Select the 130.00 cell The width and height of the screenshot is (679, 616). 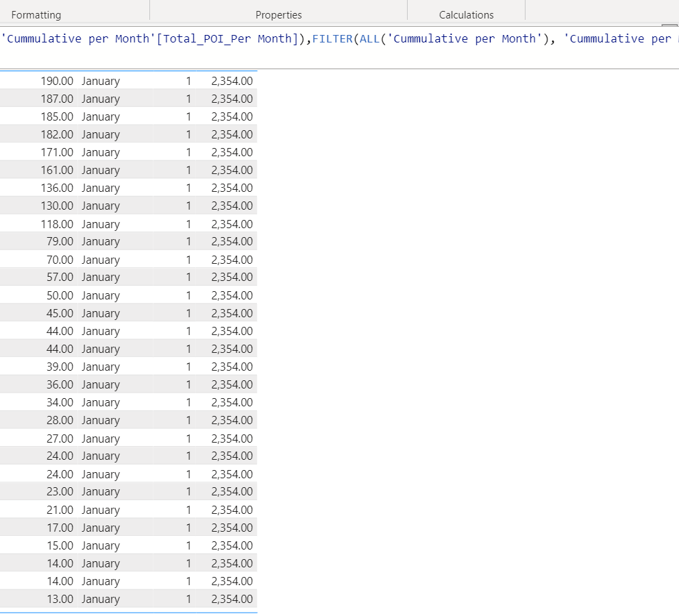57,206
